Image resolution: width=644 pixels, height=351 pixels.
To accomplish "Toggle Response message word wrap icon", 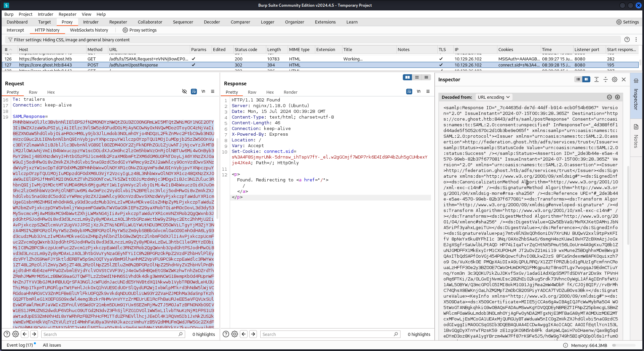I will click(409, 91).
